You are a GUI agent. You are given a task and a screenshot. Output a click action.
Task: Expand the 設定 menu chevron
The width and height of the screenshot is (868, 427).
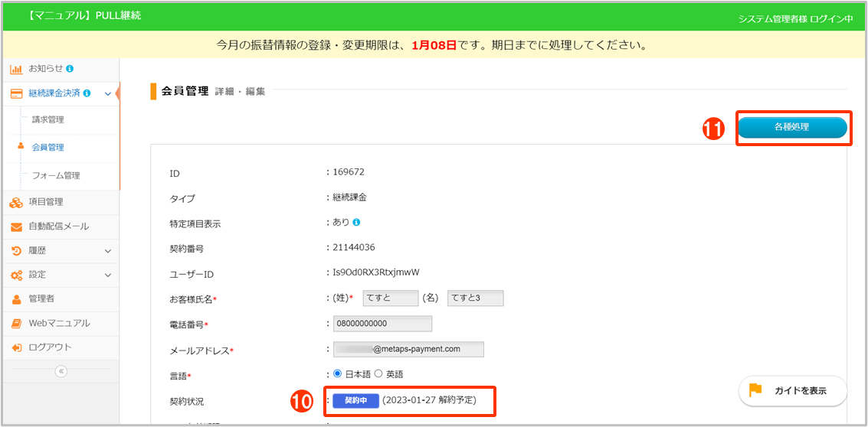click(x=108, y=275)
